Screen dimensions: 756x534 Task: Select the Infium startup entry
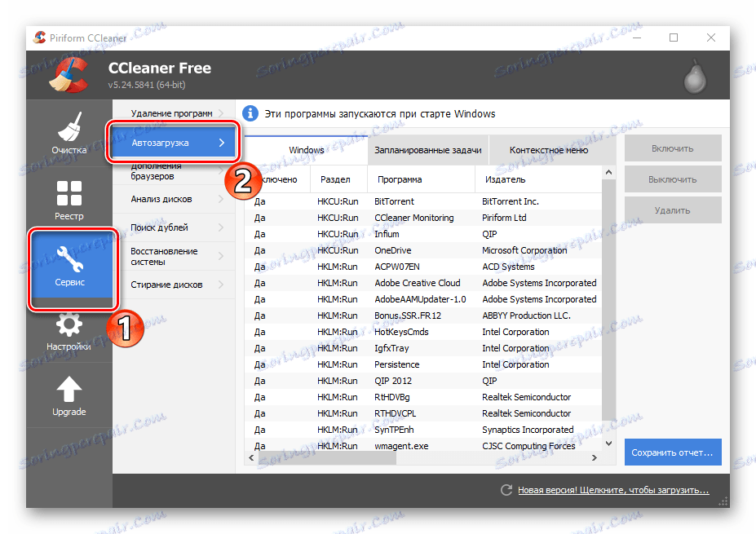click(423, 234)
